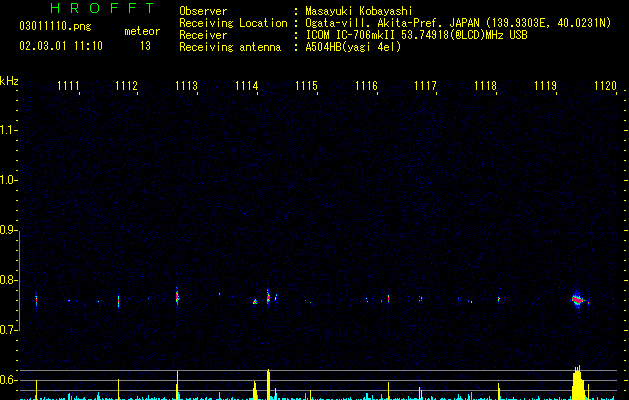Click the tallest yellow level spike after 1114
This screenshot has height=400, width=629.
(x=268, y=384)
